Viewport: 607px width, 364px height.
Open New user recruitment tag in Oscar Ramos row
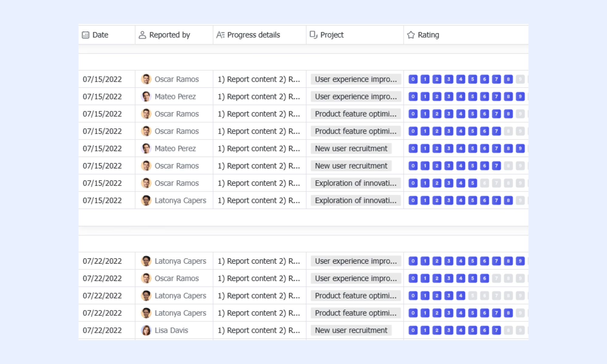point(351,166)
